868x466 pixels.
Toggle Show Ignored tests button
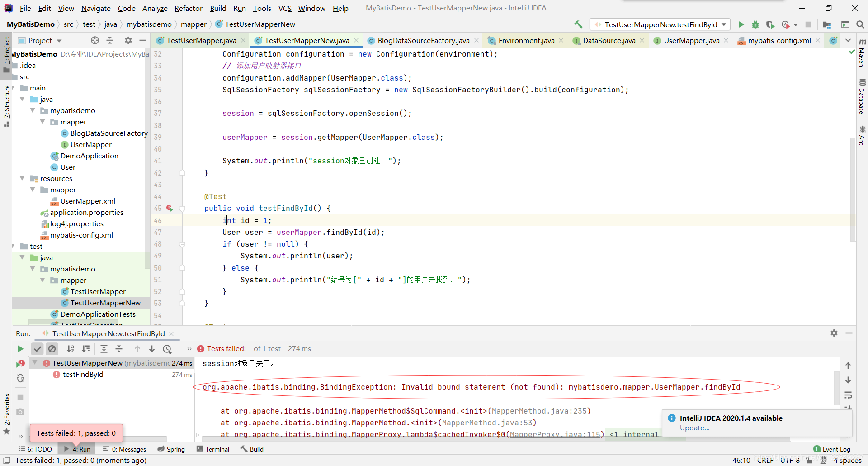[x=52, y=349]
